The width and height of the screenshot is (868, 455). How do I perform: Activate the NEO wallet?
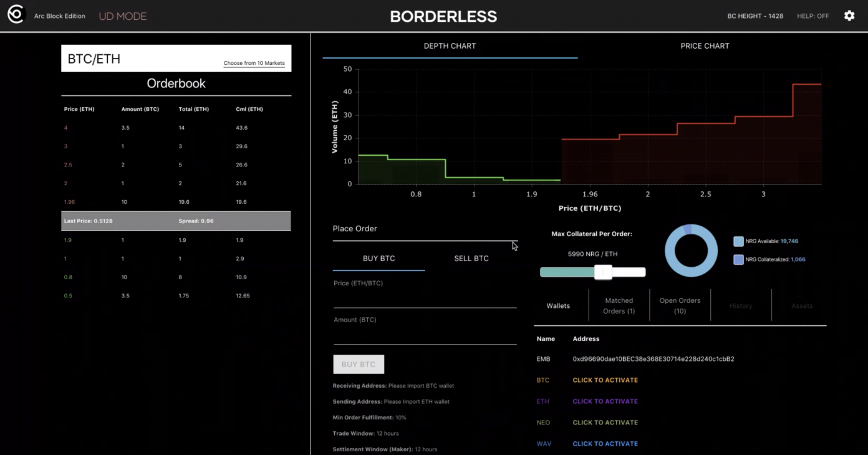click(x=605, y=423)
